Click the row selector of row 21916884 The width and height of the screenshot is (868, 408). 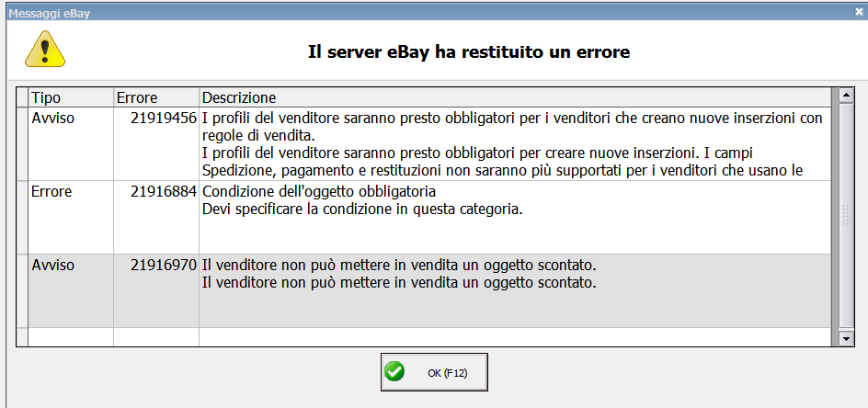tap(22, 217)
